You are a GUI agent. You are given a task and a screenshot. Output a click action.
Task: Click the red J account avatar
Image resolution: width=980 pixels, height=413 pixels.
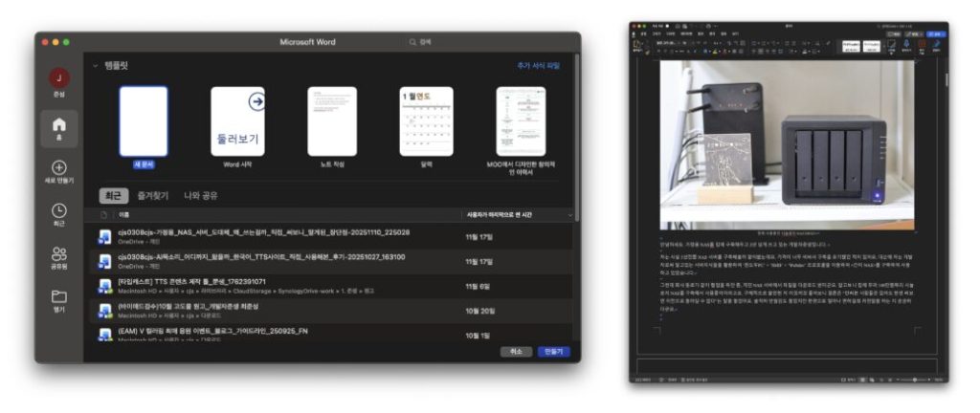point(59,78)
